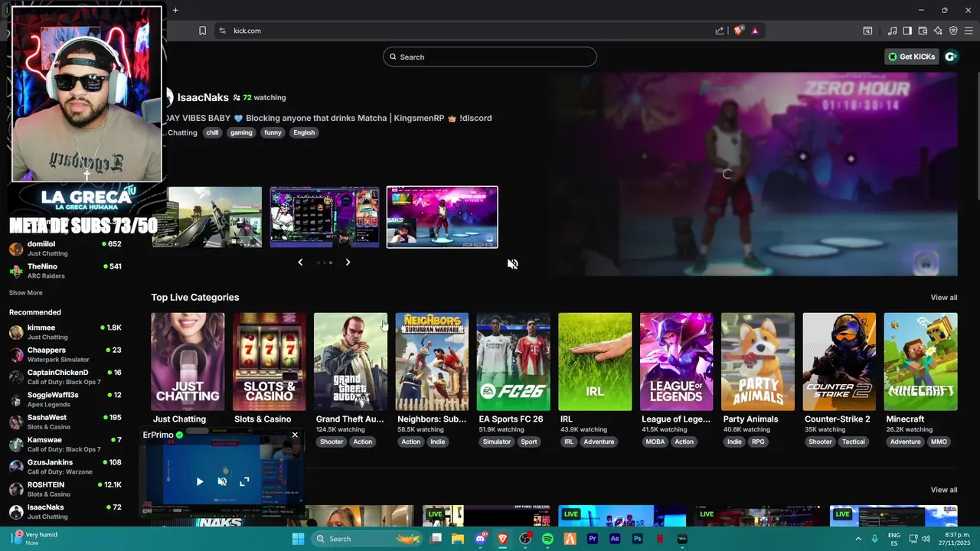Click the MMO tag under Minecraft
This screenshot has width=980, height=551.
[x=939, y=442]
